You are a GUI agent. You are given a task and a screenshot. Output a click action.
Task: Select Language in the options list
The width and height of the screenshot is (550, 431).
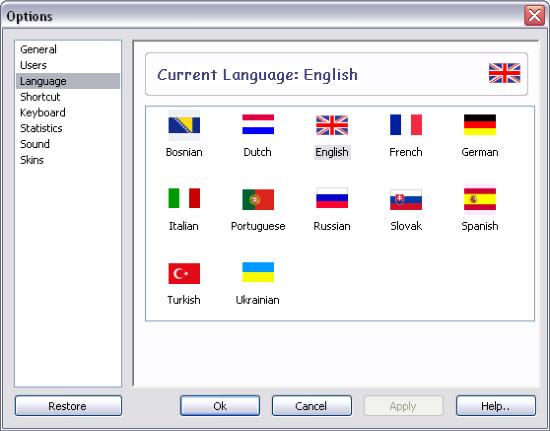pos(68,81)
